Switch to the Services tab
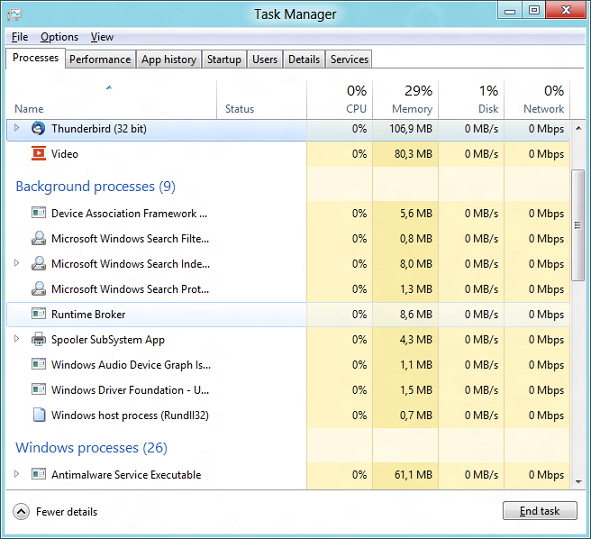 (x=349, y=60)
